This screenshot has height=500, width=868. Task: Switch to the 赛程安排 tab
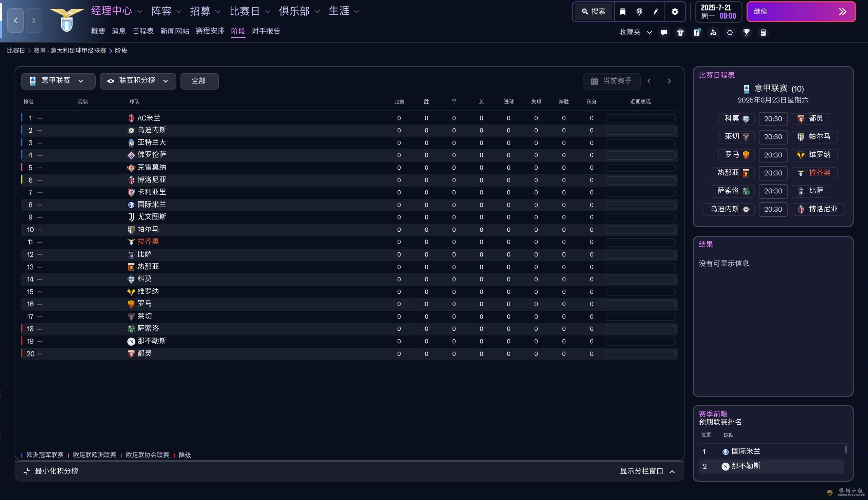coord(210,31)
